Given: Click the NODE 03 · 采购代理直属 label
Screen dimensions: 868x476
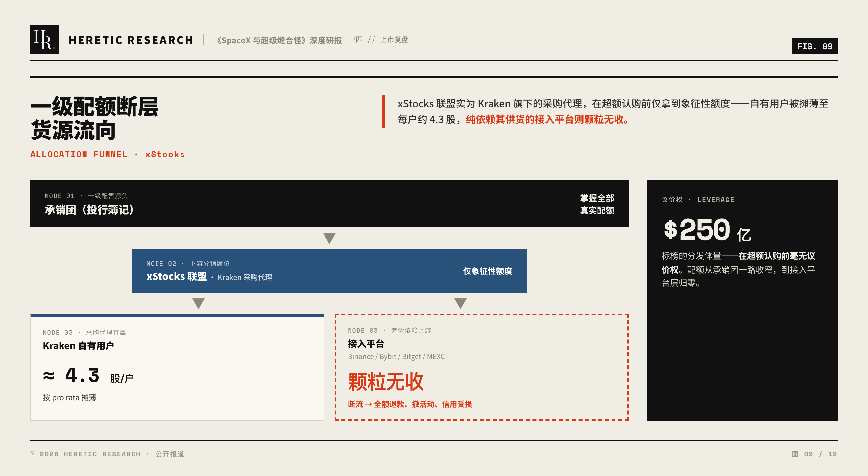Looking at the screenshot, I should click(x=84, y=332).
